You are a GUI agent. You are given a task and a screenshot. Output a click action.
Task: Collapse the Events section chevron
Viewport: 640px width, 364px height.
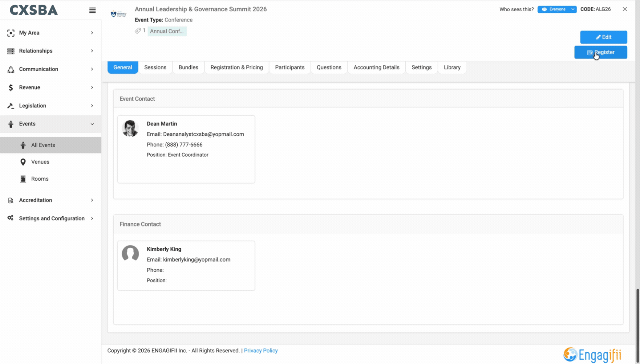pos(92,124)
